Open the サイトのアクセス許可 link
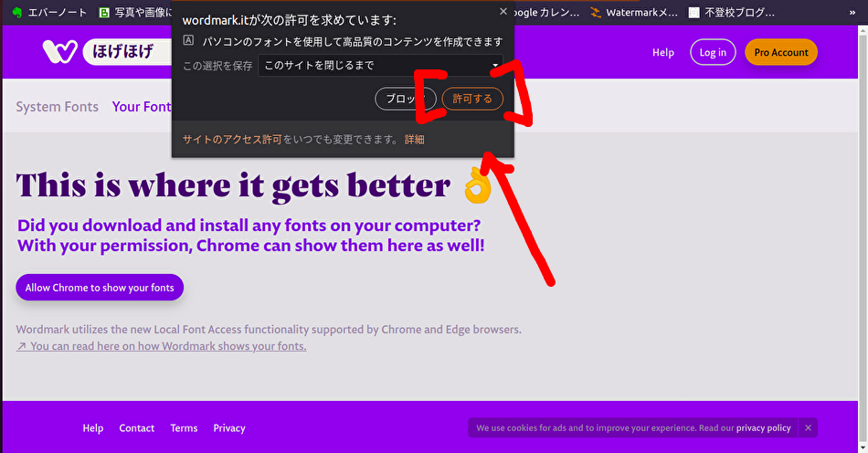The width and height of the screenshot is (868, 453). pos(232,140)
